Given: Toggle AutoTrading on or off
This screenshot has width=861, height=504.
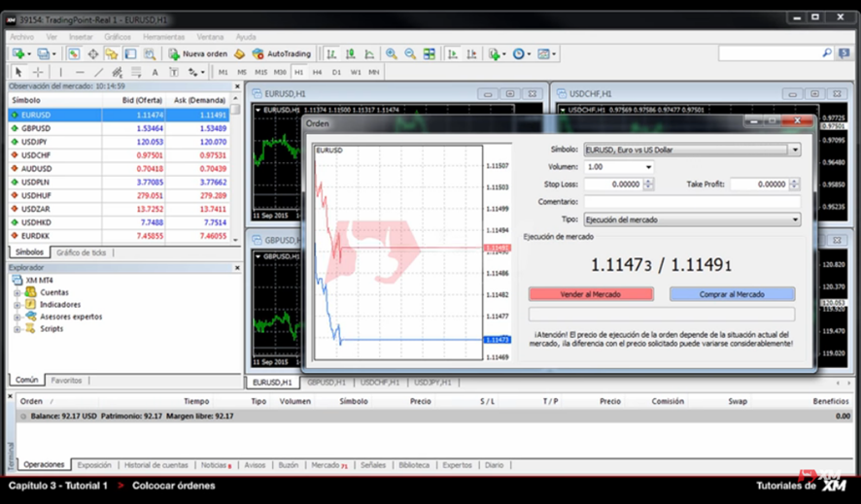Looking at the screenshot, I should pos(281,53).
